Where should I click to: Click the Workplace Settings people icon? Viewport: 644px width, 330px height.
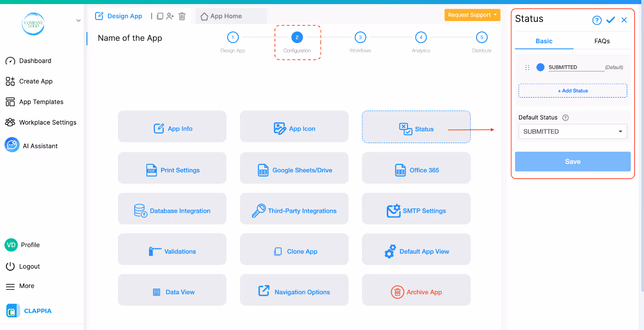click(x=10, y=122)
